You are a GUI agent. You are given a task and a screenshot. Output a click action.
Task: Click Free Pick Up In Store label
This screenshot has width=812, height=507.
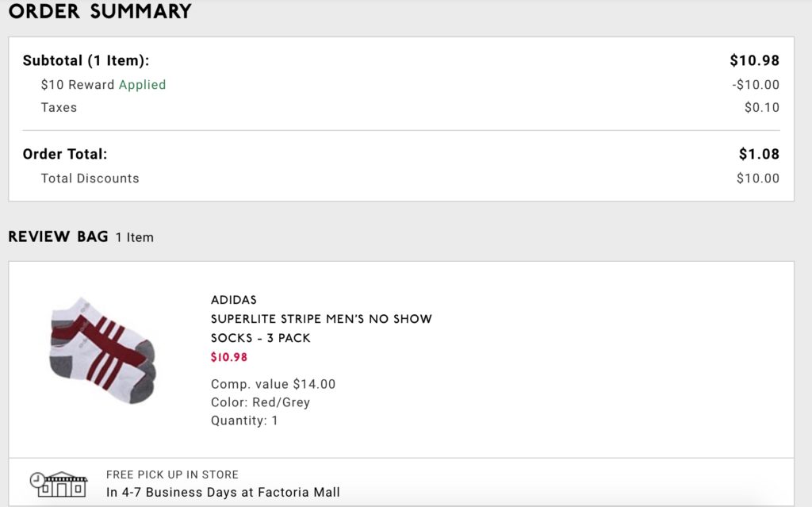(172, 474)
